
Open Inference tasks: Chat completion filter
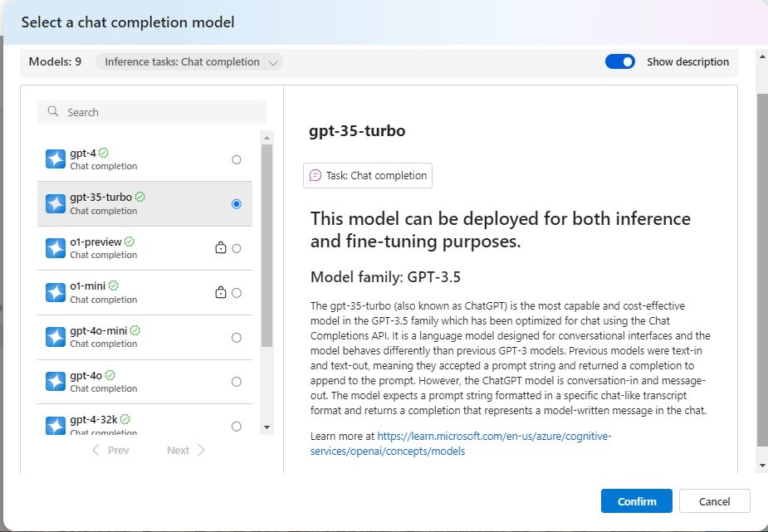(189, 61)
